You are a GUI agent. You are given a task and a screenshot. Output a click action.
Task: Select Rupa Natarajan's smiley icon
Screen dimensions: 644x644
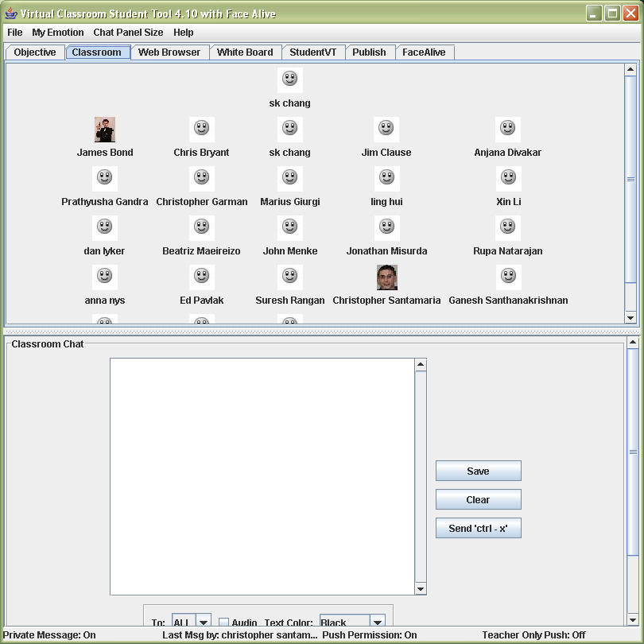[x=508, y=227]
